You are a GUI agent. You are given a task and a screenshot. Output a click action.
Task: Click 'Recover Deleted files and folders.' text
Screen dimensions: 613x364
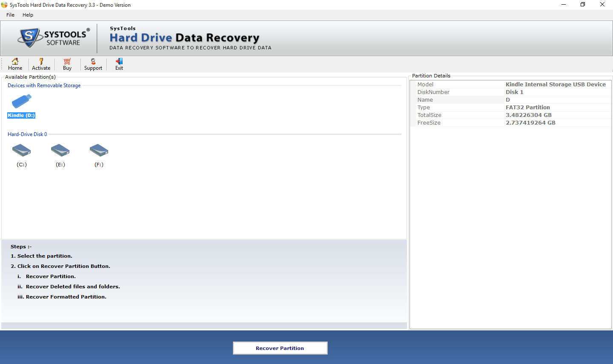click(x=73, y=287)
